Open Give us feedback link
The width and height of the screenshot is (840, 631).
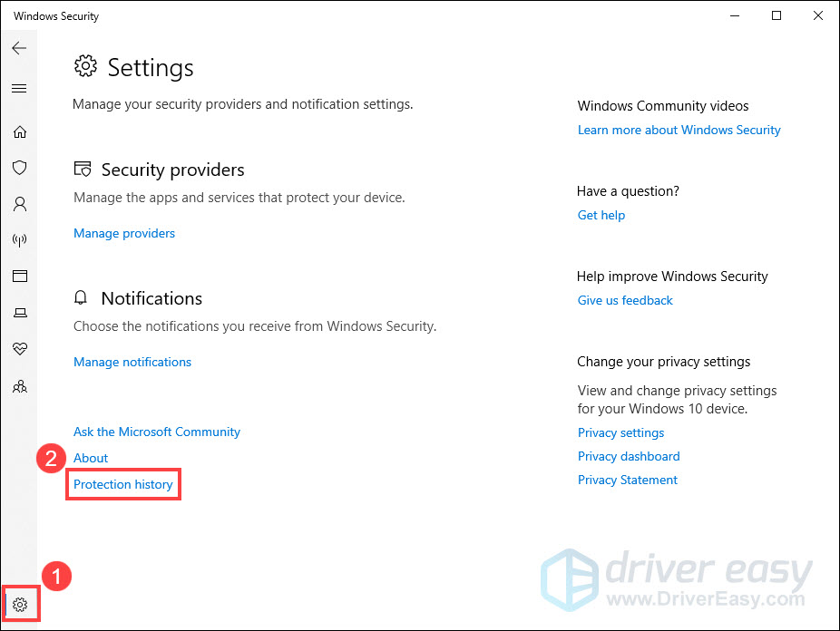pyautogui.click(x=625, y=300)
